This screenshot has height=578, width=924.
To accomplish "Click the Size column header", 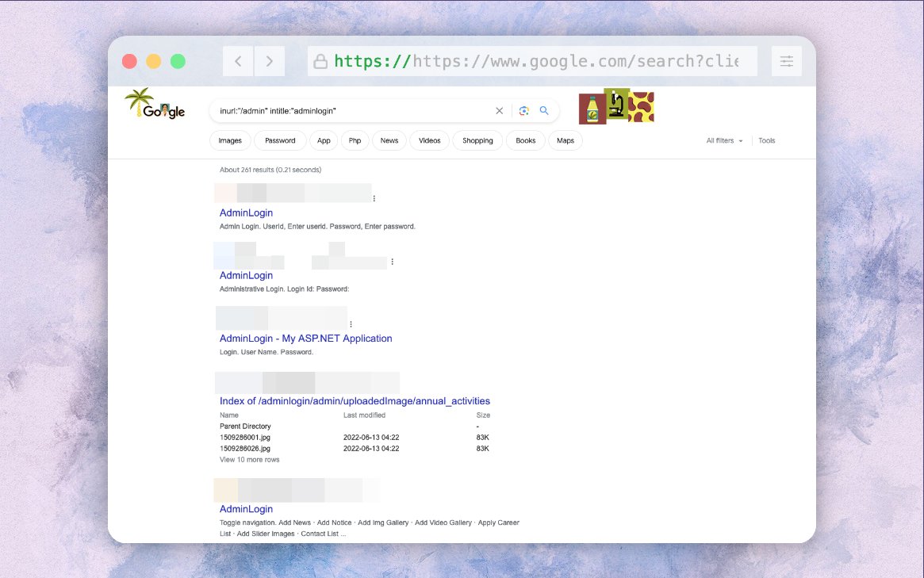I will [x=483, y=415].
